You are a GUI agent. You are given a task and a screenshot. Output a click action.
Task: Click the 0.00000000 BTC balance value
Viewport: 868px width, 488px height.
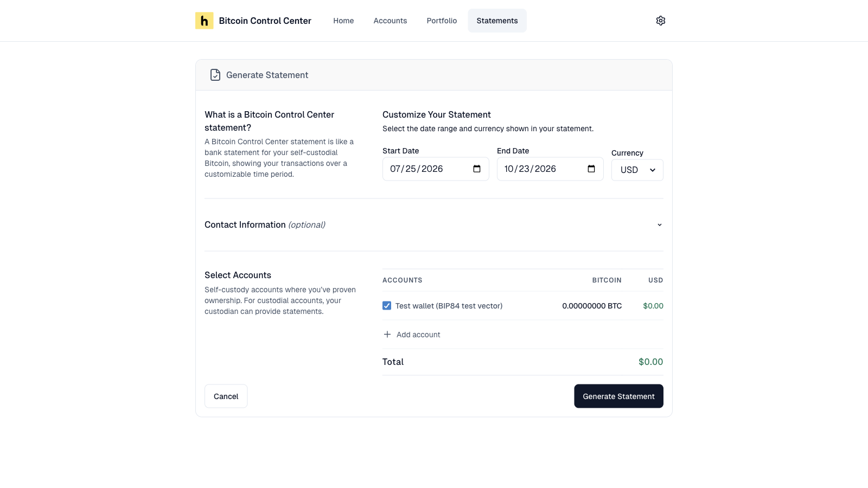[x=592, y=306]
